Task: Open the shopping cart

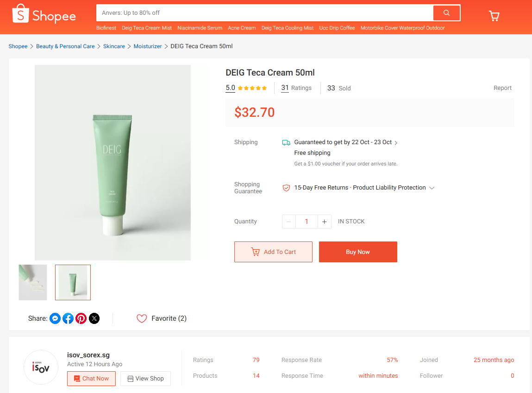Action: pos(494,16)
